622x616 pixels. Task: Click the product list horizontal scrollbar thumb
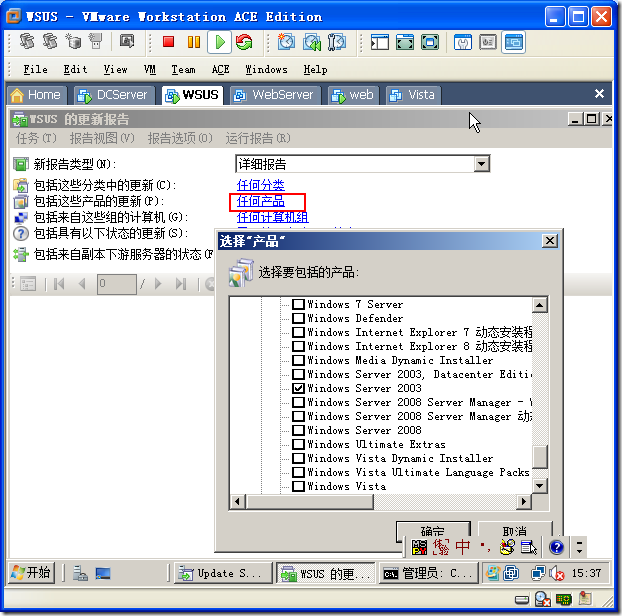pyautogui.click(x=309, y=502)
